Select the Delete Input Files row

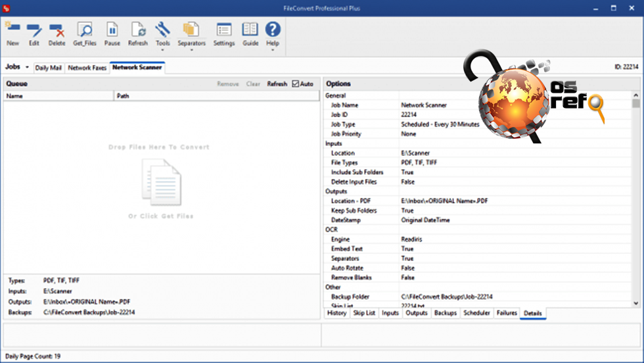pyautogui.click(x=478, y=181)
